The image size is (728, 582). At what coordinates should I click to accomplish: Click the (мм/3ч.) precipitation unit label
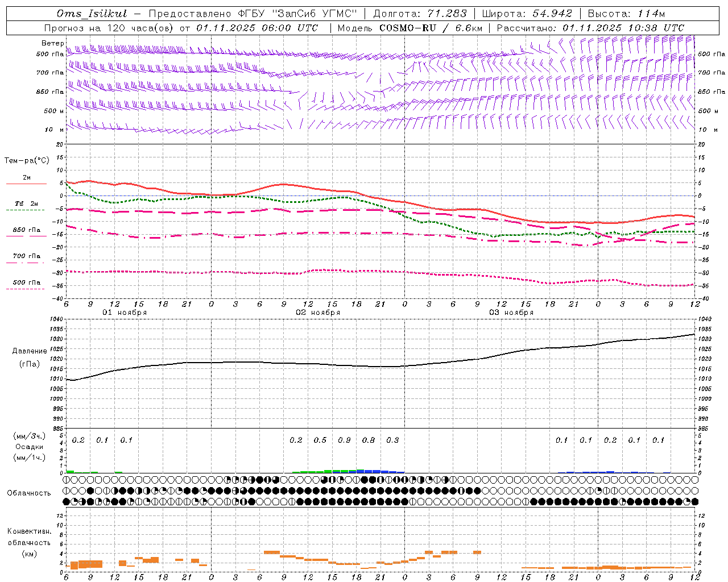click(30, 436)
